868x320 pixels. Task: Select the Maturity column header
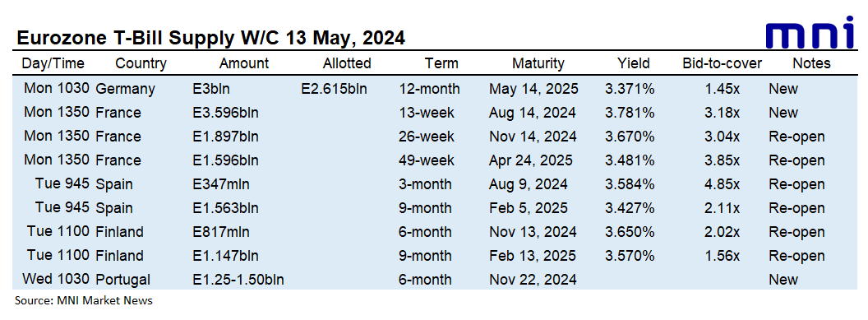(x=538, y=63)
